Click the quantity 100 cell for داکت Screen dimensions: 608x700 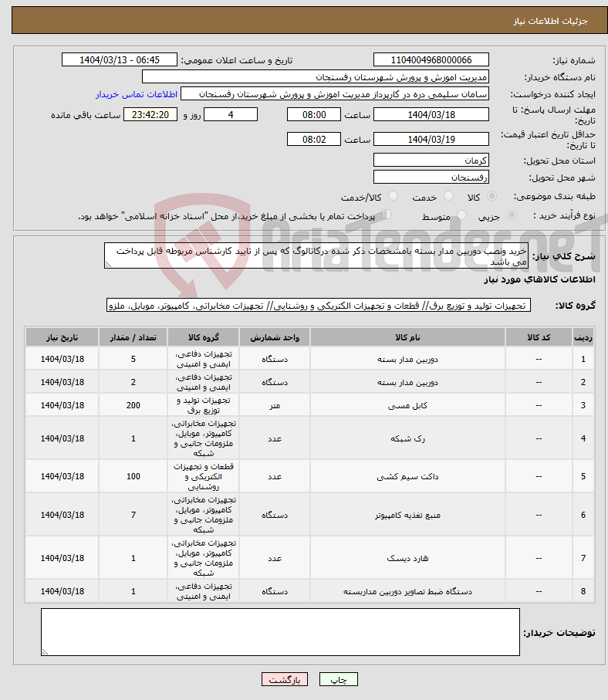point(133,476)
